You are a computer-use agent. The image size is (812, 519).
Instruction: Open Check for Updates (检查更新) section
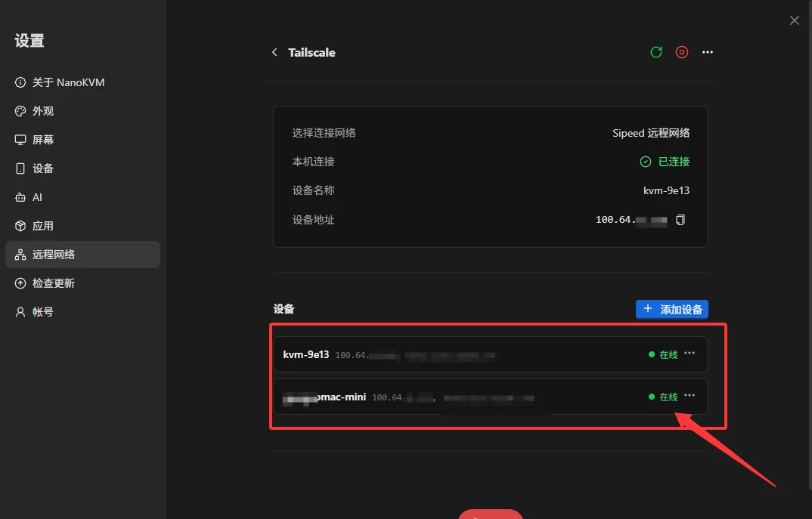(83, 283)
